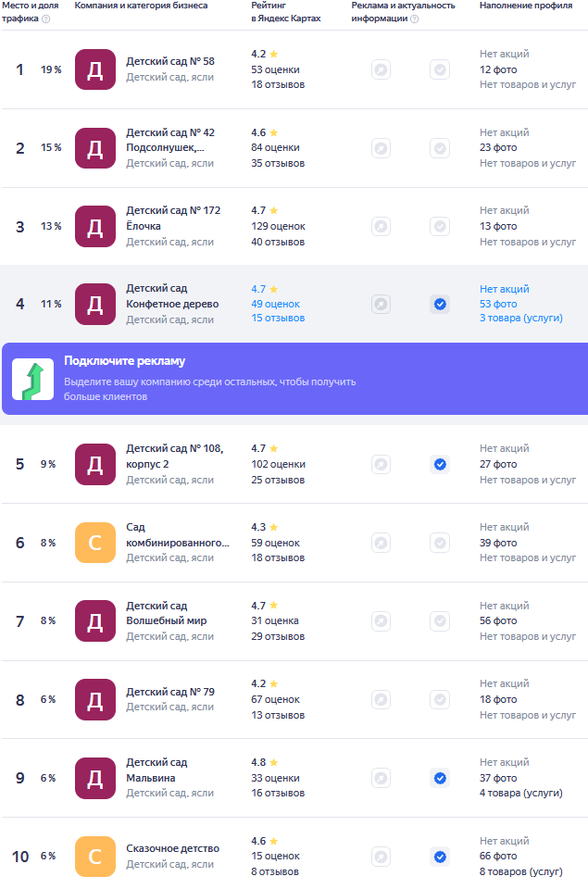
Task: Click the ad icon for Детский сад № 108
Action: pyautogui.click(x=381, y=464)
